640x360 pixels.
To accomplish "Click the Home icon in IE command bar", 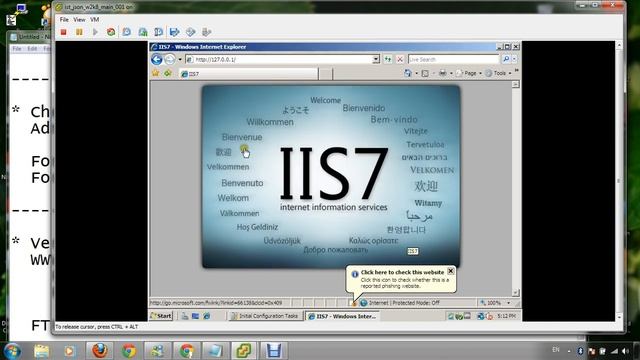I will tap(407, 73).
